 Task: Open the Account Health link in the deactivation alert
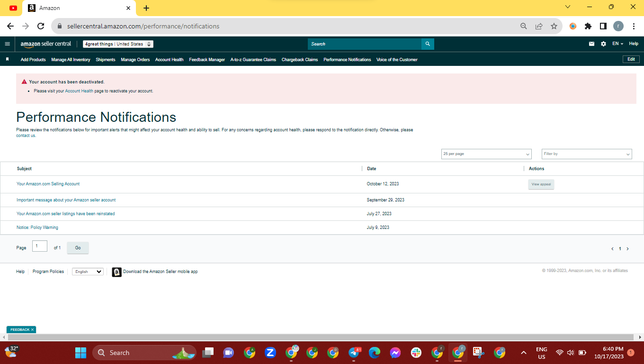79,91
